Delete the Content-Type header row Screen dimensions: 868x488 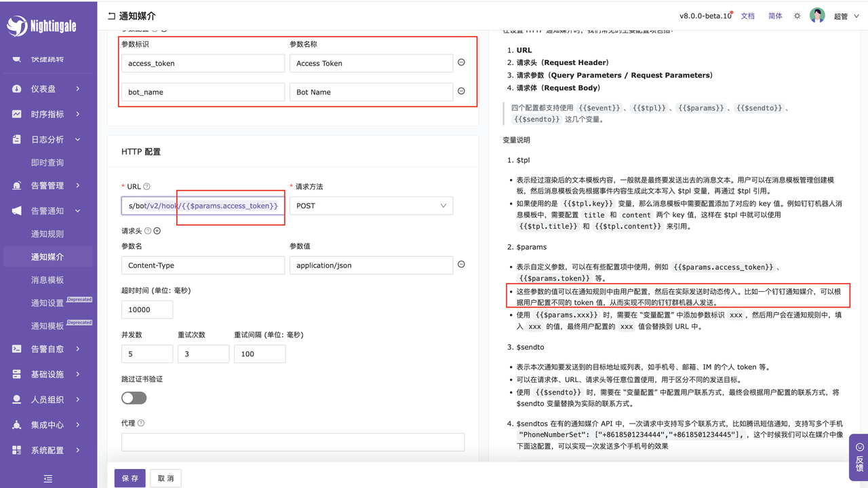[461, 265]
